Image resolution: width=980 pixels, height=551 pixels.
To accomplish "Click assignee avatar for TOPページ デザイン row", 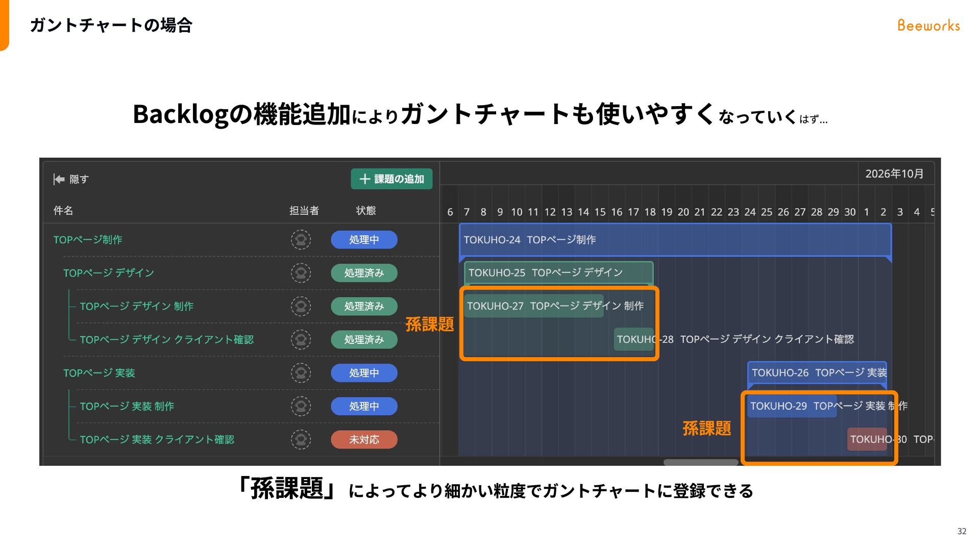I will pyautogui.click(x=301, y=273).
